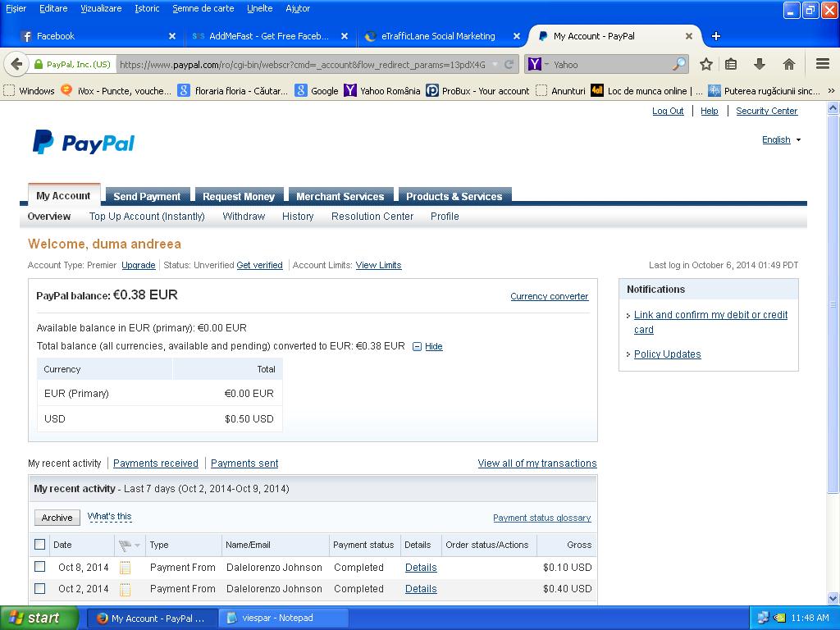840x630 pixels.
Task: Click the vertical scrollbar thumb
Action: tap(833, 304)
